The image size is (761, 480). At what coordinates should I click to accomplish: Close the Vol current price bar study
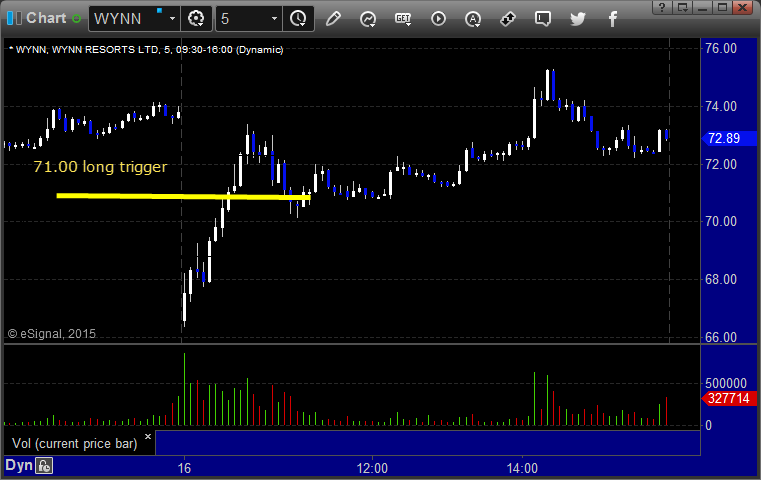pos(148,436)
